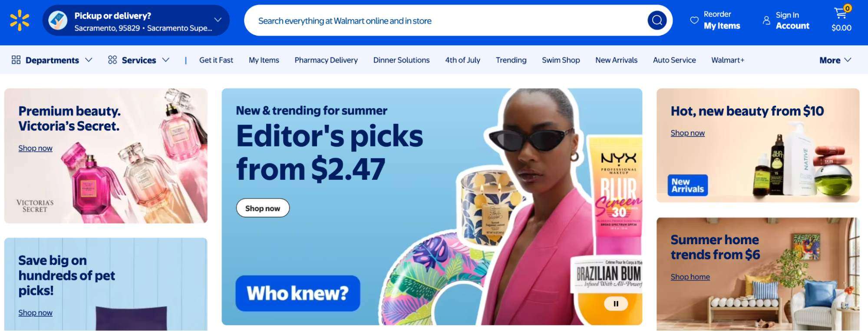This screenshot has width=868, height=331.
Task: Click the Walmart spark logo
Action: 20,20
